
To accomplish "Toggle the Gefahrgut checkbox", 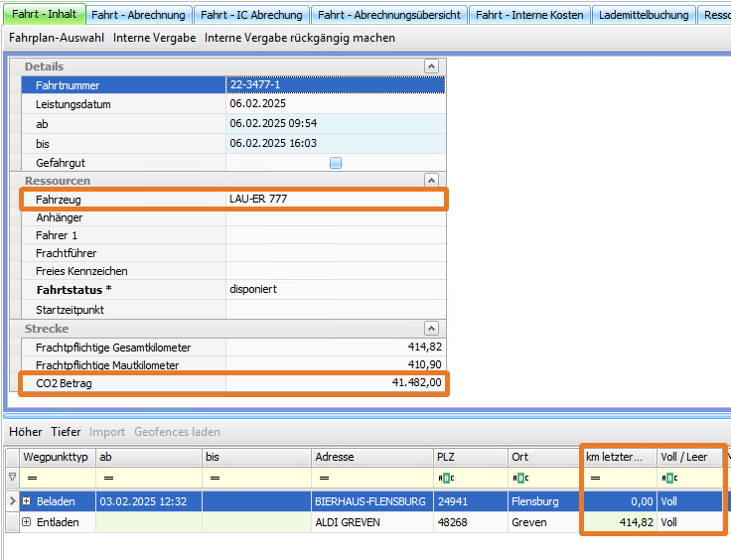I will click(x=336, y=163).
